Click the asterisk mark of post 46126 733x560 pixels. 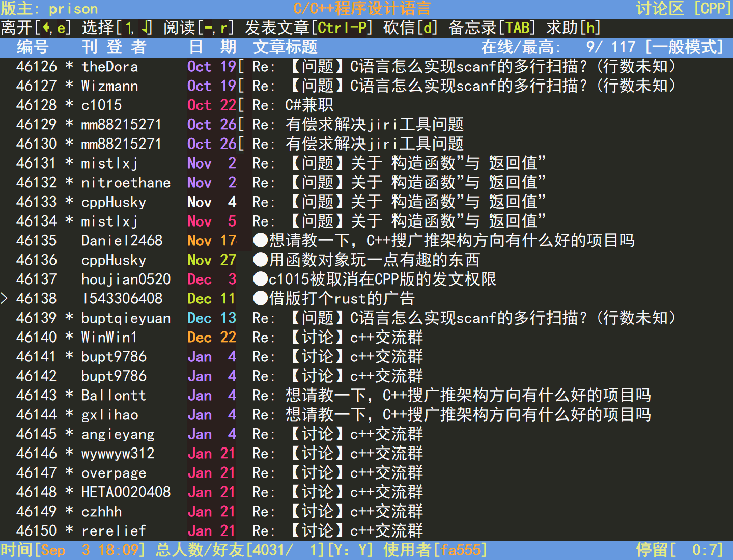coord(69,66)
